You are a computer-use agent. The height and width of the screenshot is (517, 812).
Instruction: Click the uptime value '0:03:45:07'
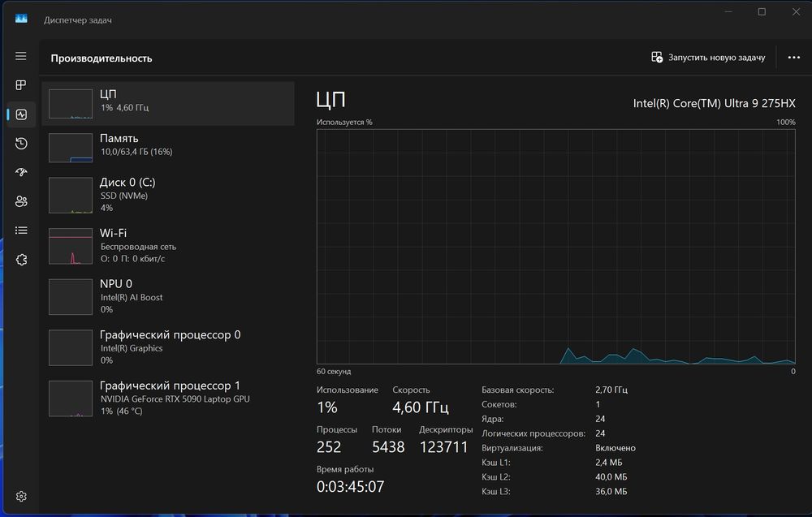351,487
